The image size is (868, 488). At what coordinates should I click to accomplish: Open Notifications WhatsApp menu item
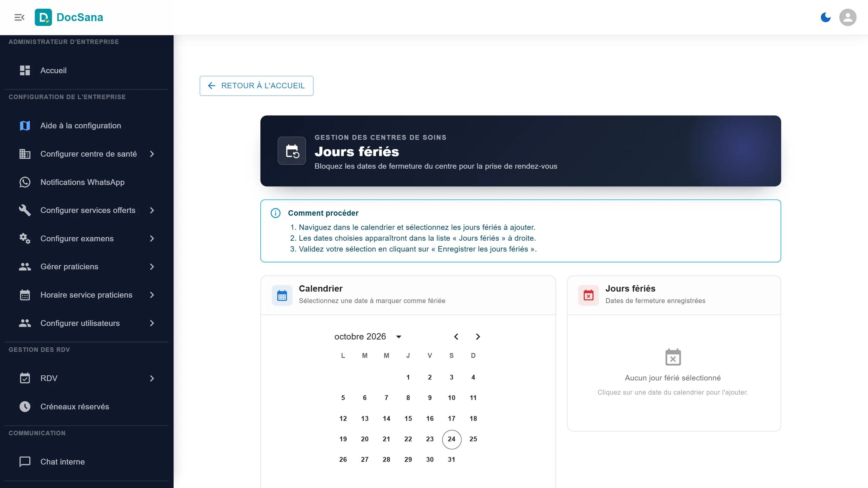coord(86,182)
